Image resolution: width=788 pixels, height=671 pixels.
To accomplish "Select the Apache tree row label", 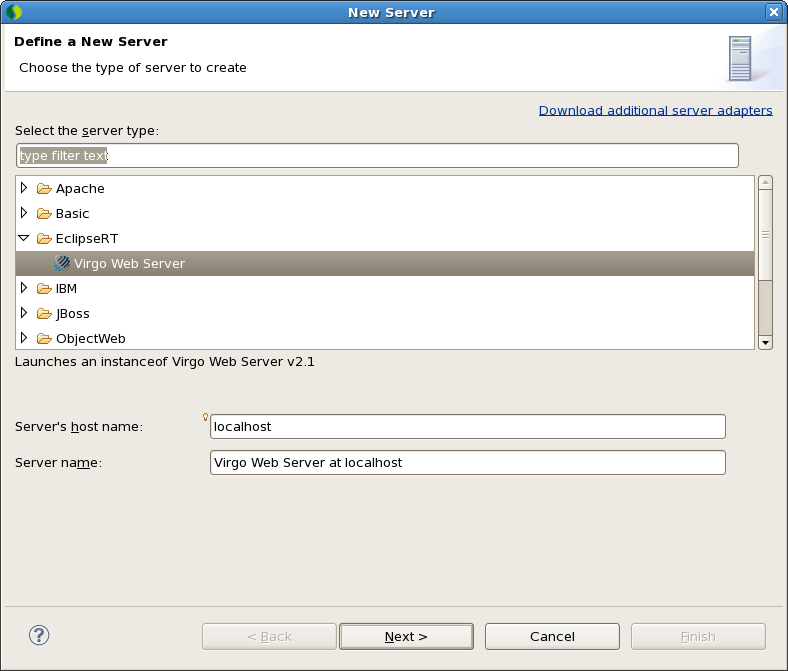I will [80, 188].
